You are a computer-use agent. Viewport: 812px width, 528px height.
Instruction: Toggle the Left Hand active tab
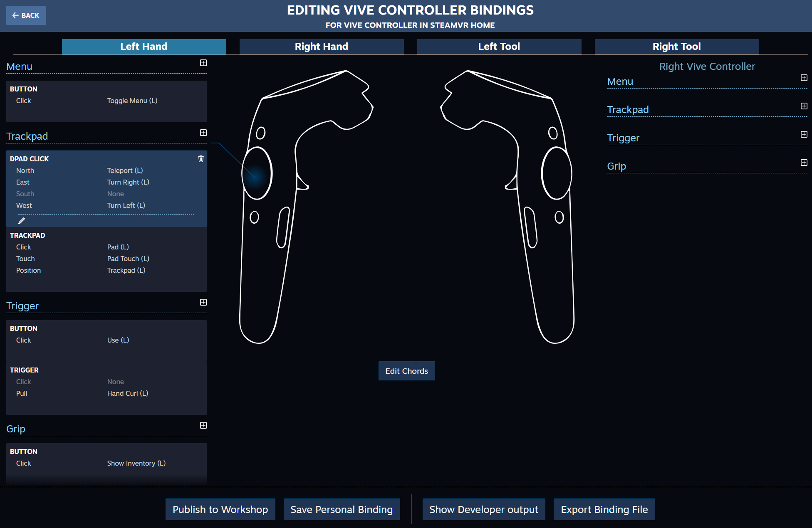tap(144, 46)
